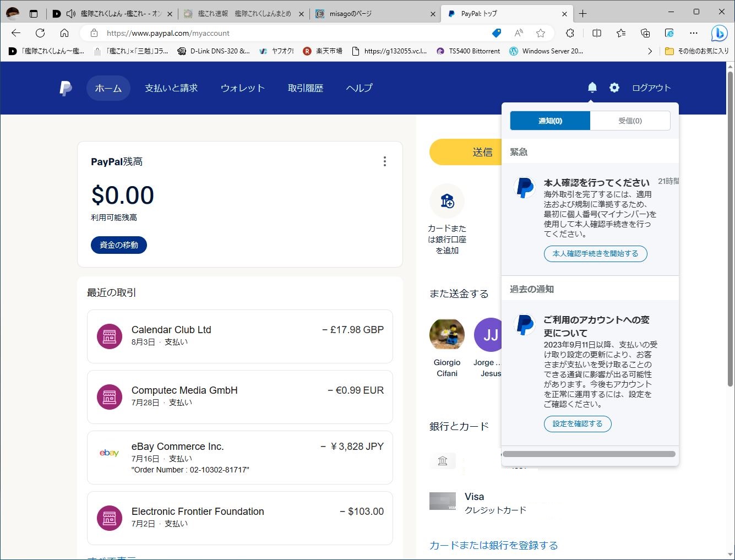Open the settings gear icon
This screenshot has width=735, height=560.
point(614,88)
